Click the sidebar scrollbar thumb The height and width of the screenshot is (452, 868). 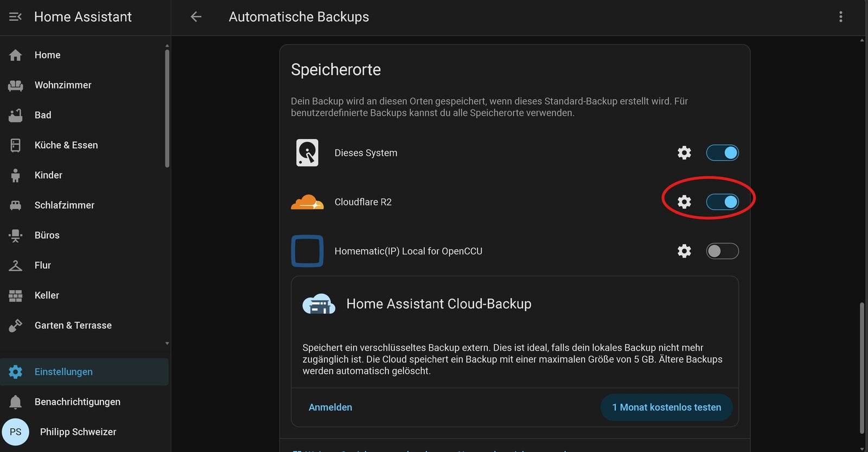click(x=167, y=108)
